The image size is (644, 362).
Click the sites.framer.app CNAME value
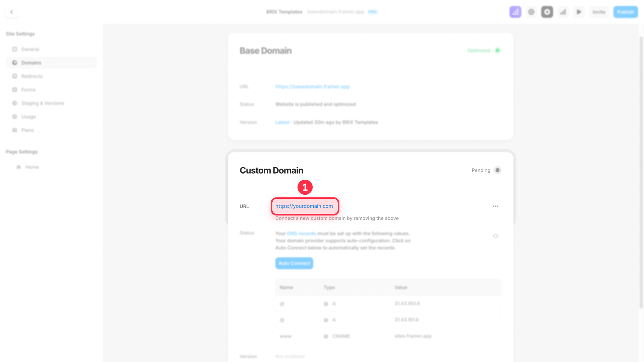tap(413, 336)
